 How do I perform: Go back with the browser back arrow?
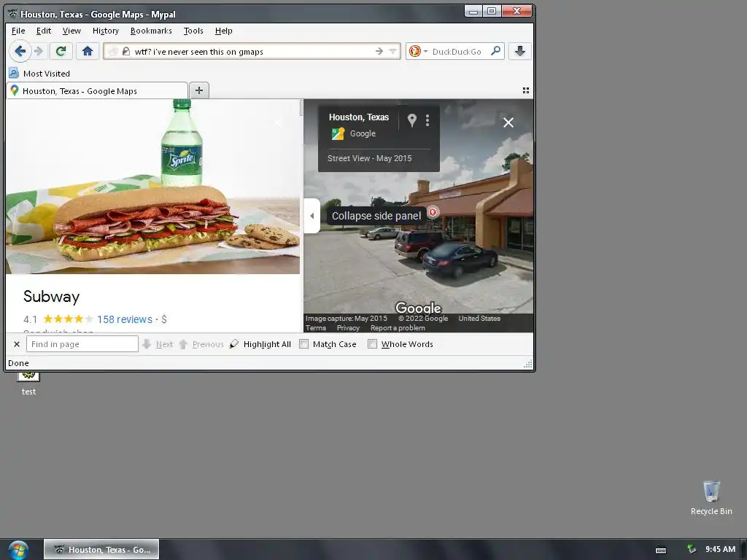[20, 51]
